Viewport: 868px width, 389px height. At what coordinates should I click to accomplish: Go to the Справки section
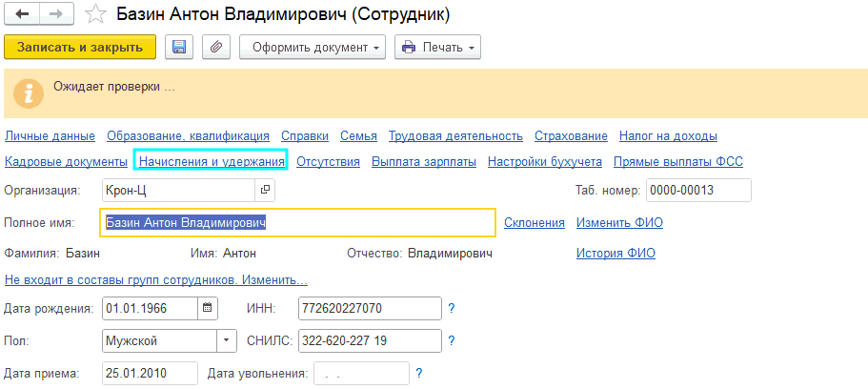[x=305, y=135]
